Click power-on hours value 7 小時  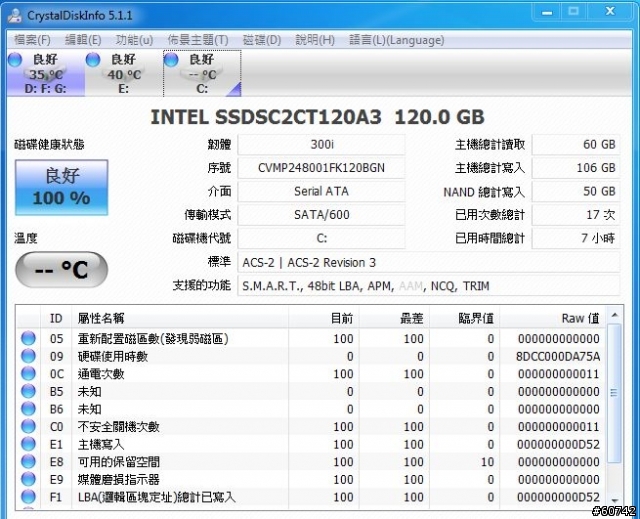576,238
